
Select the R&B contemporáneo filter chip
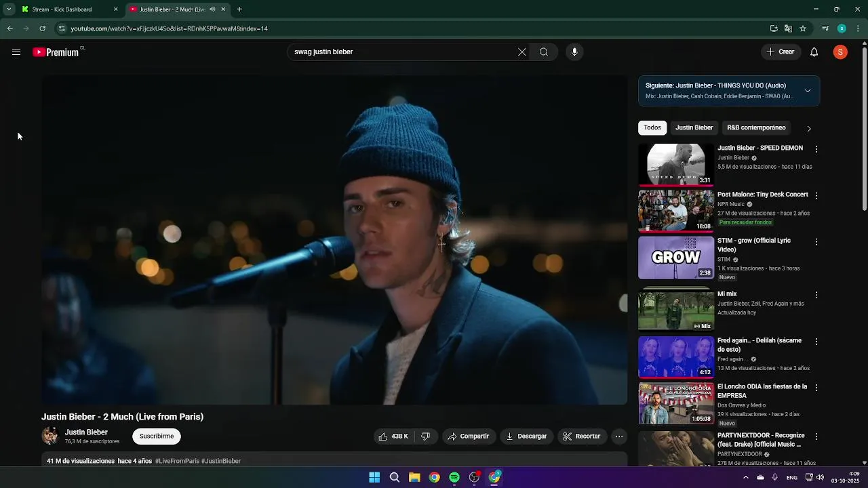point(756,127)
